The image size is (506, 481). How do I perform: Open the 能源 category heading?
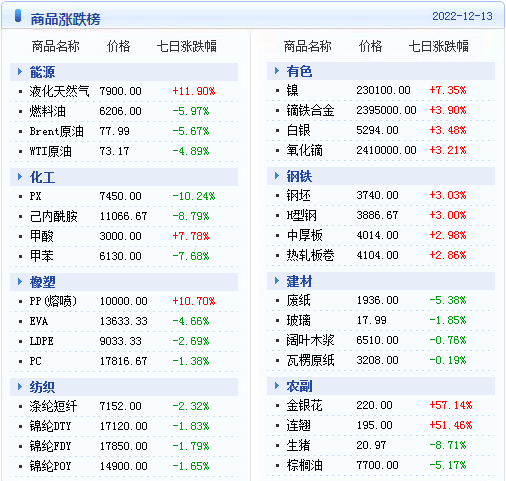[x=42, y=72]
